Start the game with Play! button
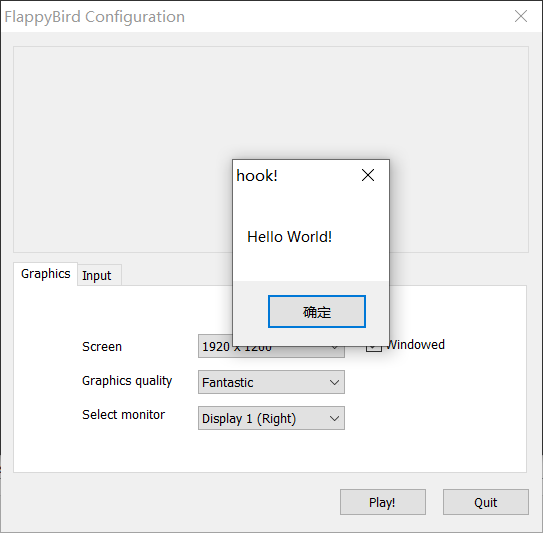This screenshot has width=543, height=533. [383, 502]
